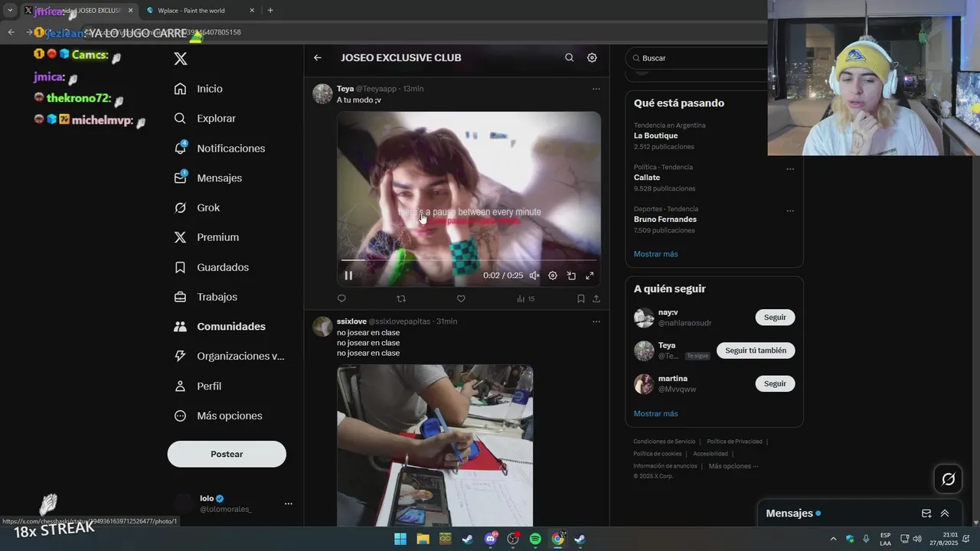This screenshot has height=551, width=980.
Task: Open a new browser tab
Action: point(270,11)
